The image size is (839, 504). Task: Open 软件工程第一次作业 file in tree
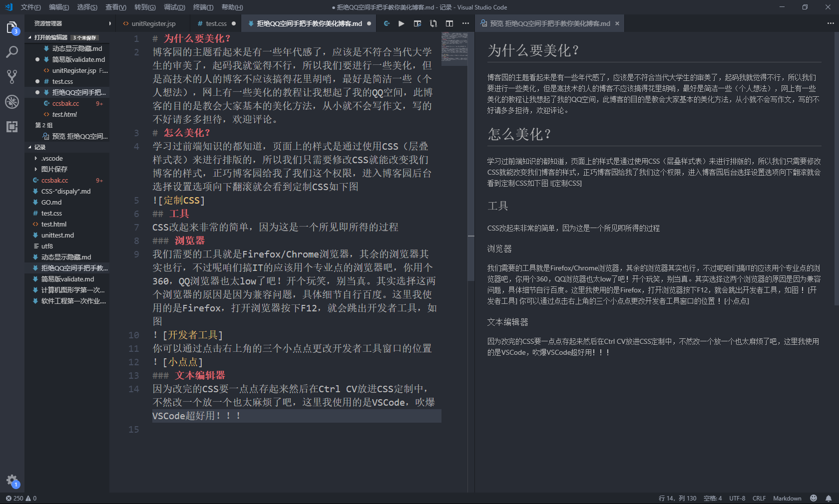[x=67, y=301]
